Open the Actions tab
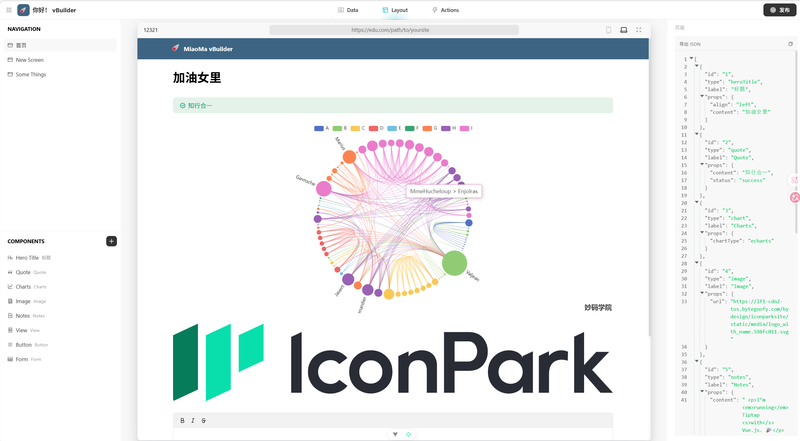Screen dimensions: 800x441 tap(445, 10)
